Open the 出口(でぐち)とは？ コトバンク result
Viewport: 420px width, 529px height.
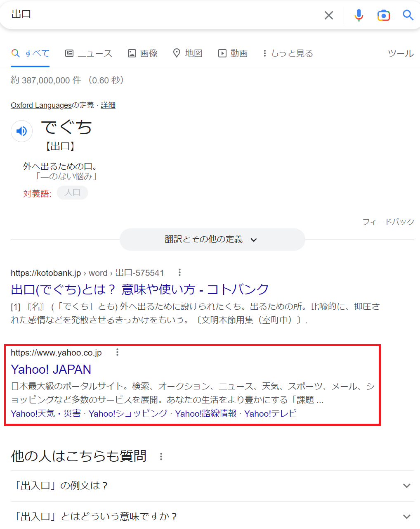click(x=140, y=289)
